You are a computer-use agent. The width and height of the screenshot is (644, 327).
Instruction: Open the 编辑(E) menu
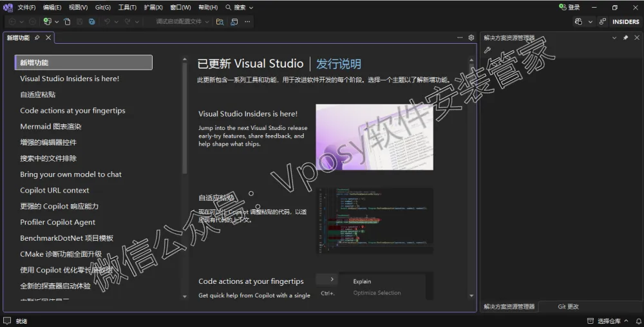click(52, 7)
